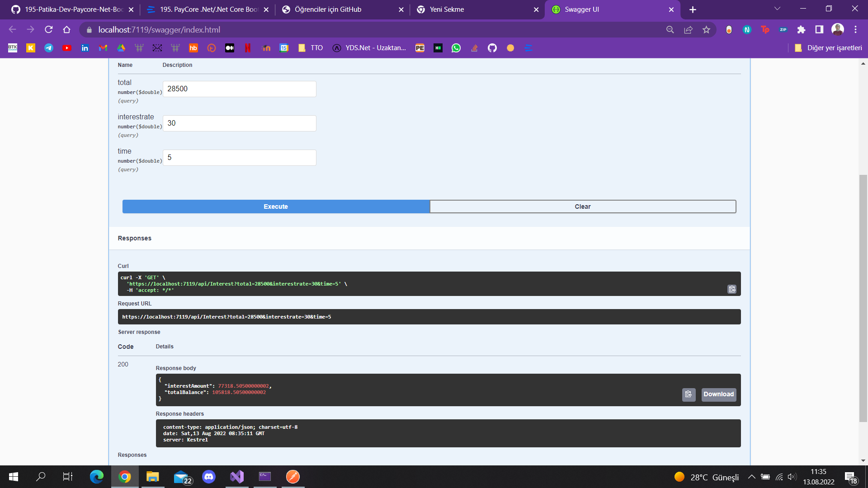Open the GitHub bookmark icon
868x488 pixels.
coord(492,48)
